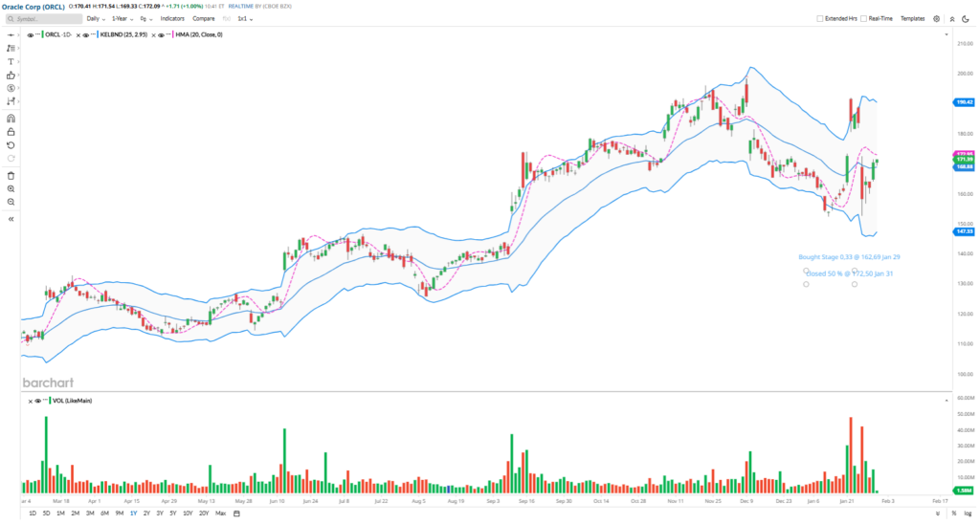
Task: Open the 1-Year period dropdown
Action: (x=122, y=18)
